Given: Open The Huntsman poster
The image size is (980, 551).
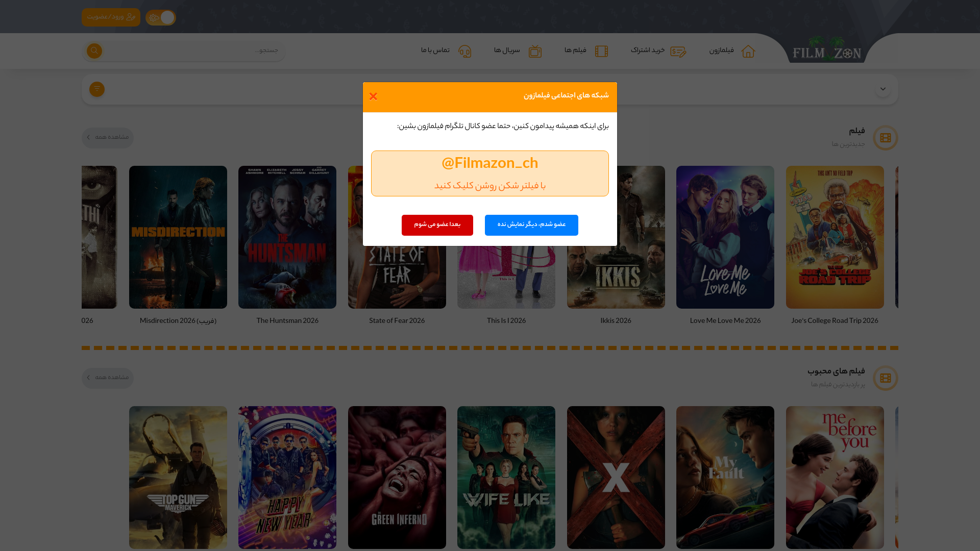Looking at the screenshot, I should pos(287,237).
